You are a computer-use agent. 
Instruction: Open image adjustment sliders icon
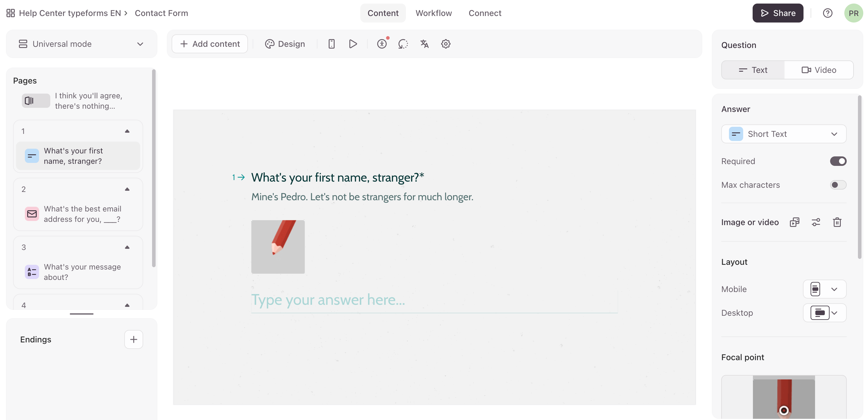pyautogui.click(x=816, y=222)
